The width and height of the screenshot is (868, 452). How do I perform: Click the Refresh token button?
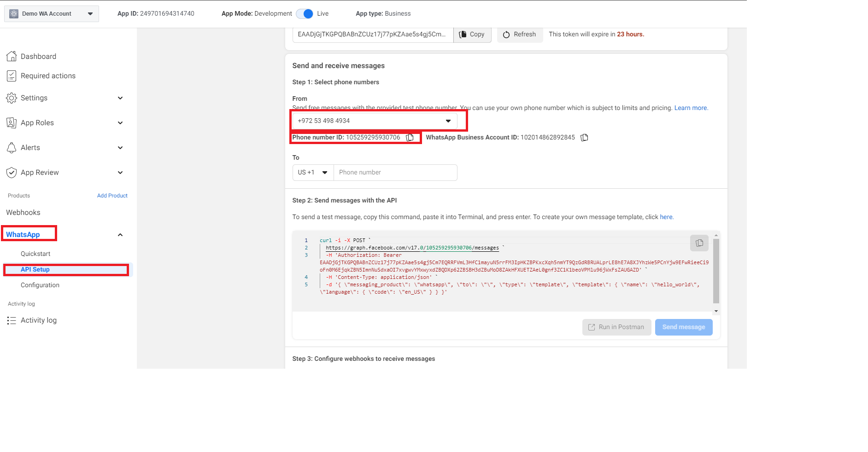point(520,35)
